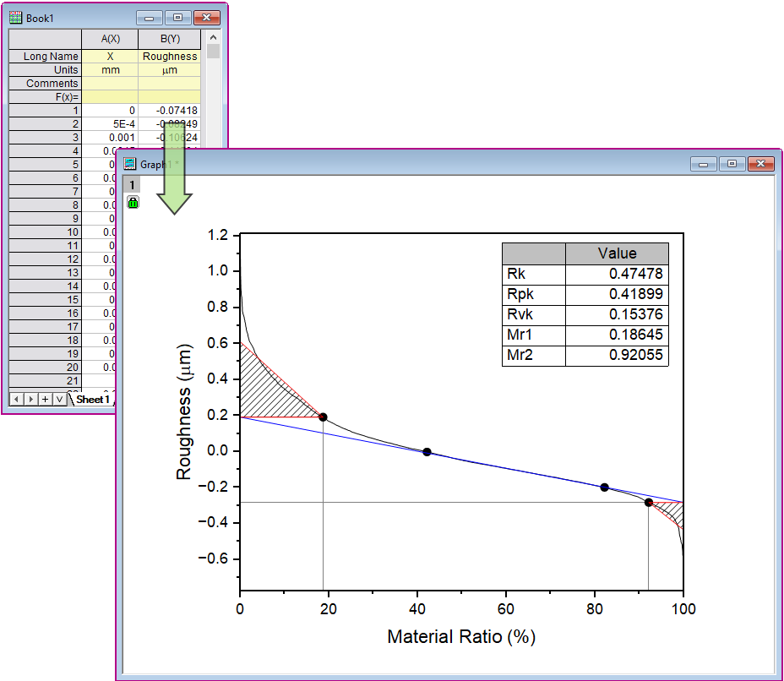The image size is (784, 681).
Task: Click the restore button on Book1 window
Action: 177,17
